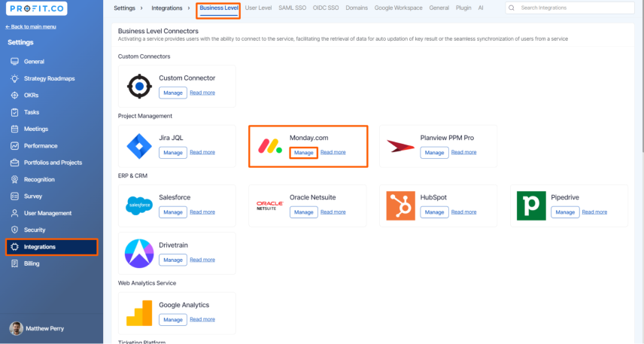
Task: Open the Plugin tab
Action: (x=463, y=8)
